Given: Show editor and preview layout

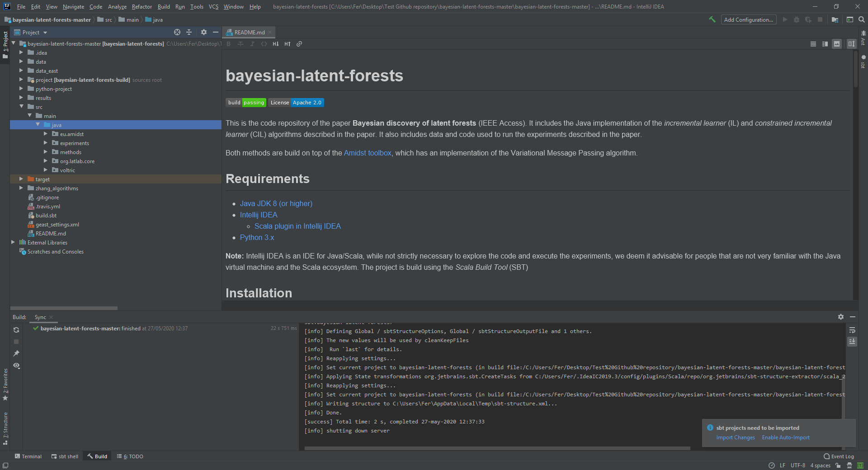Looking at the screenshot, I should (x=825, y=44).
